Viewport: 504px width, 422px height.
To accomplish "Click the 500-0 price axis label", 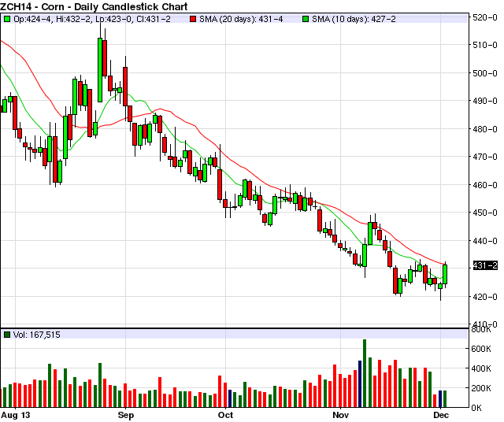I will point(485,73).
